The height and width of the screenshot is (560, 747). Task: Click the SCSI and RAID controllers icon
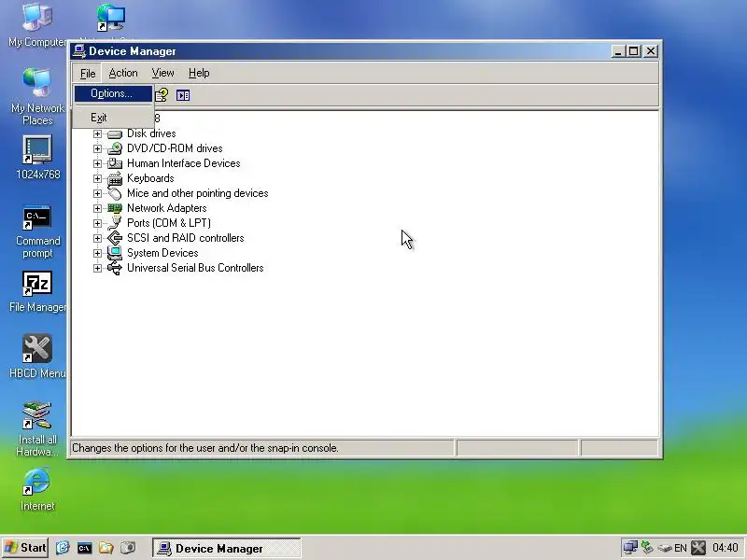[x=114, y=238]
